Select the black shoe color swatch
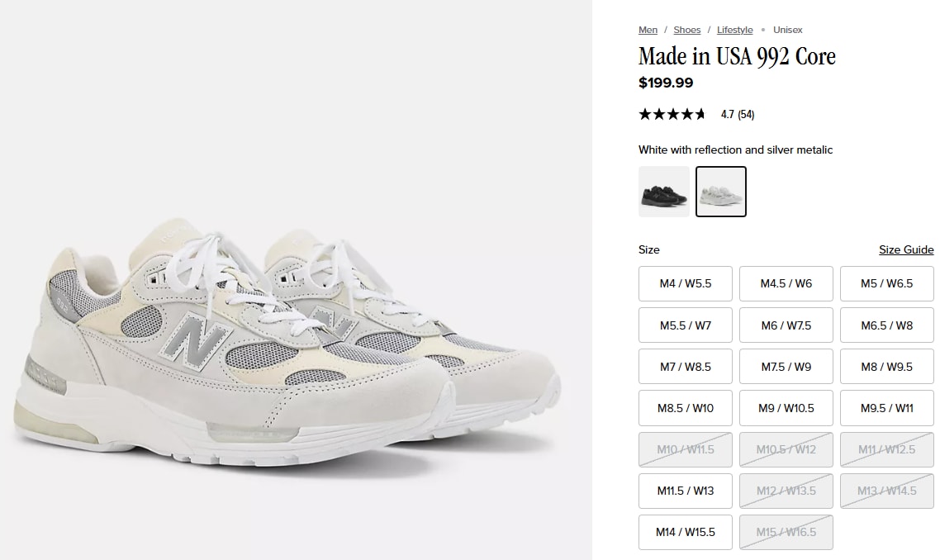Screen dimensions: 940x560 click(x=663, y=192)
